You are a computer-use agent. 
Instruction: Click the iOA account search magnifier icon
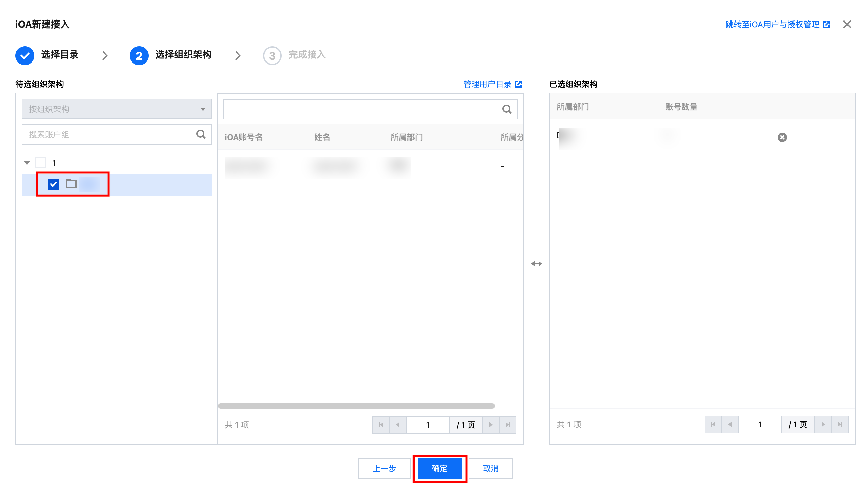[506, 109]
